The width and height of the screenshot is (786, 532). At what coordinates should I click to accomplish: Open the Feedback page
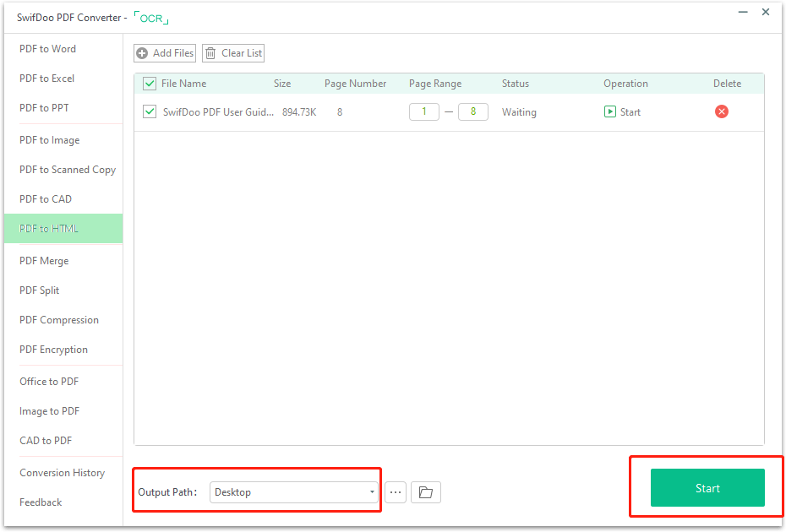[40, 502]
